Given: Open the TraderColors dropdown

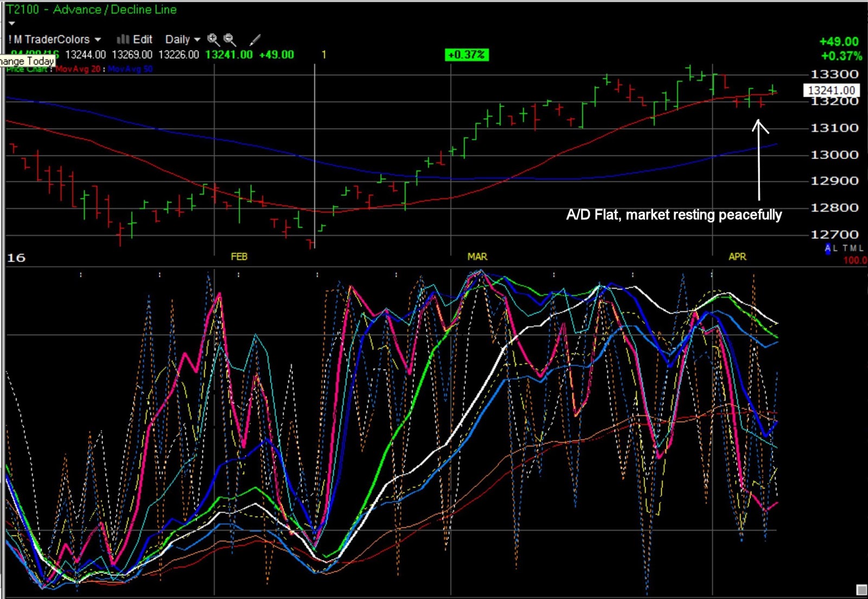Looking at the screenshot, I should tap(98, 39).
